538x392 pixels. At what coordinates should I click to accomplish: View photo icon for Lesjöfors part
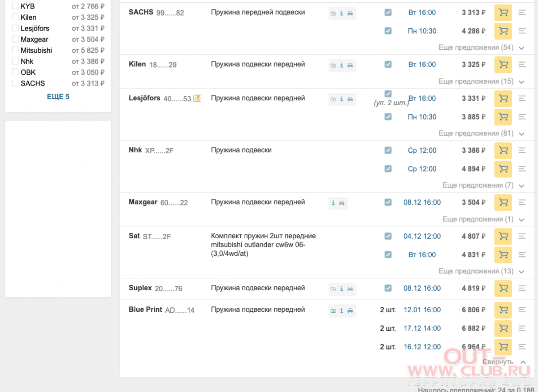click(x=333, y=99)
